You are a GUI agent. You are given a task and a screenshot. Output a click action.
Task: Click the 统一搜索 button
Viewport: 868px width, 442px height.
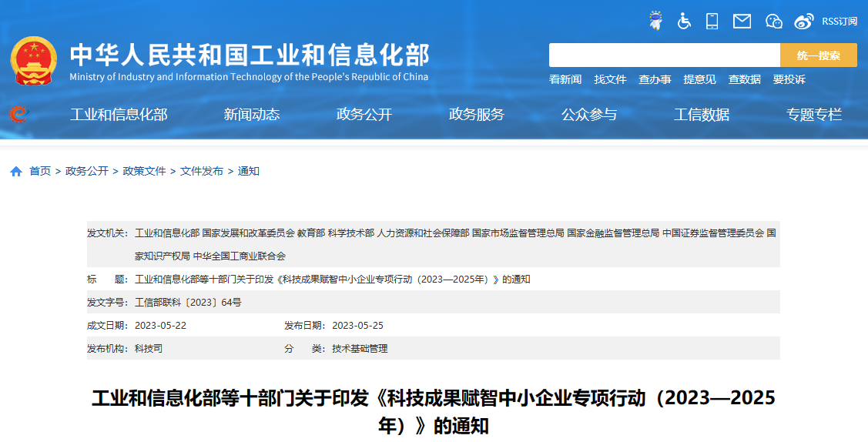(818, 55)
